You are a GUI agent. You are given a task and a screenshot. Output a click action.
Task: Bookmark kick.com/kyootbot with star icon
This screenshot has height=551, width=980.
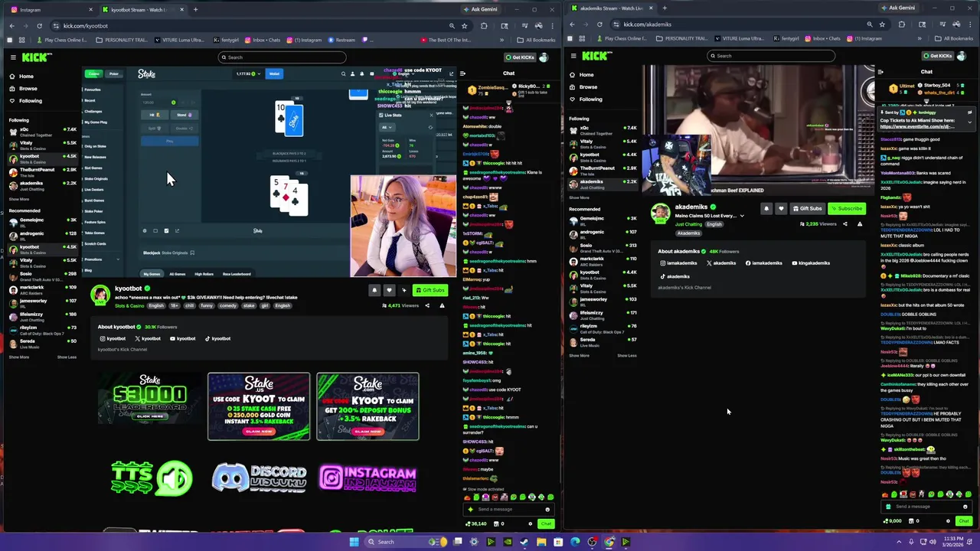click(464, 25)
